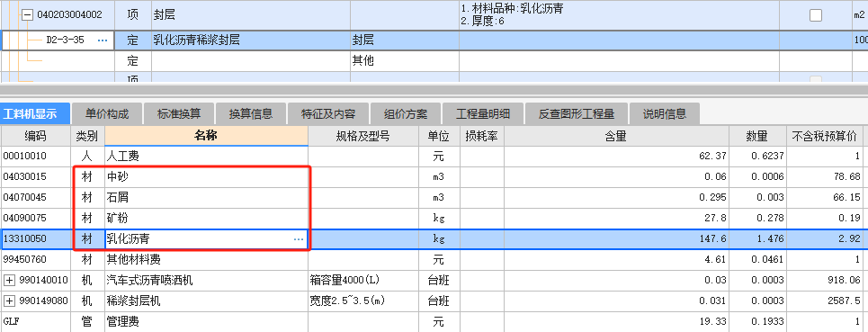
Task: Select the 乳化沥青稀浆封层 quota name cell
Action: (x=251, y=40)
